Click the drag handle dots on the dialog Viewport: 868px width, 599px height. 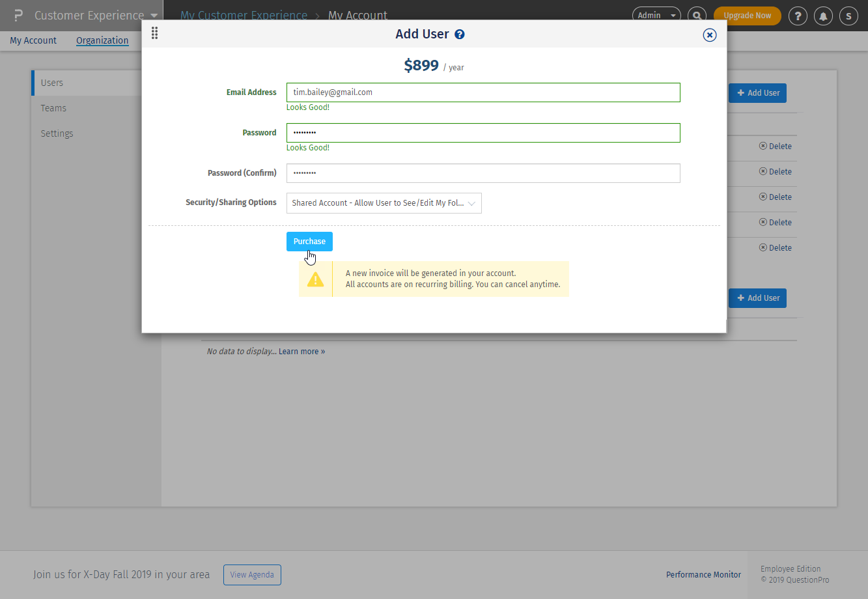[x=155, y=33]
